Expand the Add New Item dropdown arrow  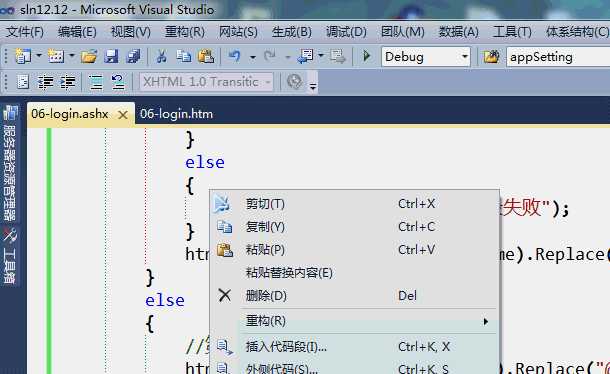coord(72,56)
